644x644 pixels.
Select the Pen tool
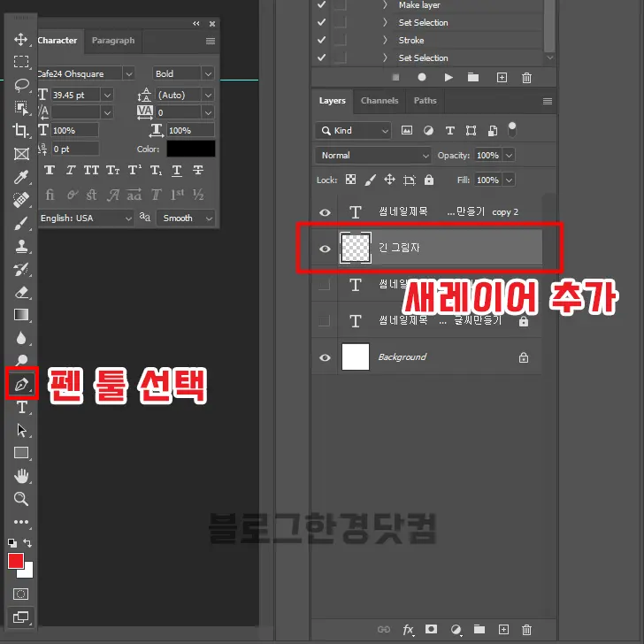(x=21, y=385)
